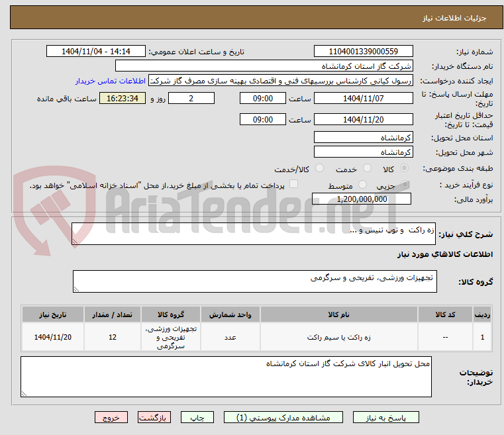504x435 pixels.
Task: Click the response deadline time field 09:00
Action: pyautogui.click(x=263, y=98)
